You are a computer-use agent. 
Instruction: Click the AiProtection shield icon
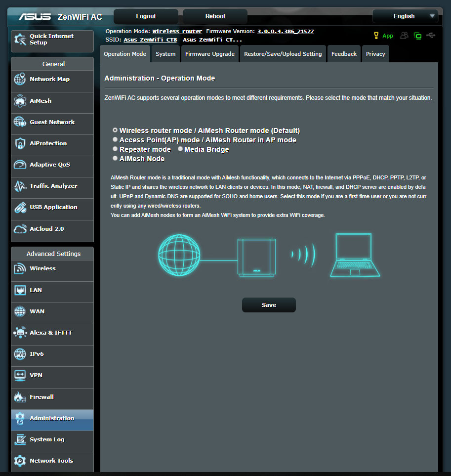[x=20, y=143]
